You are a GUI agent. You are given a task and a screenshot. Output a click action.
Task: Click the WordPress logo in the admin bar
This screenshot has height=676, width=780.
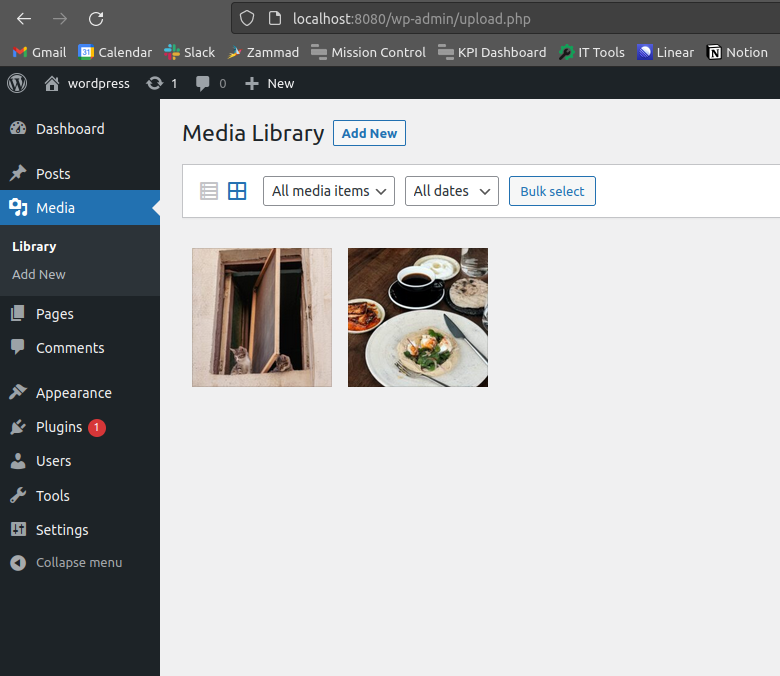point(17,83)
